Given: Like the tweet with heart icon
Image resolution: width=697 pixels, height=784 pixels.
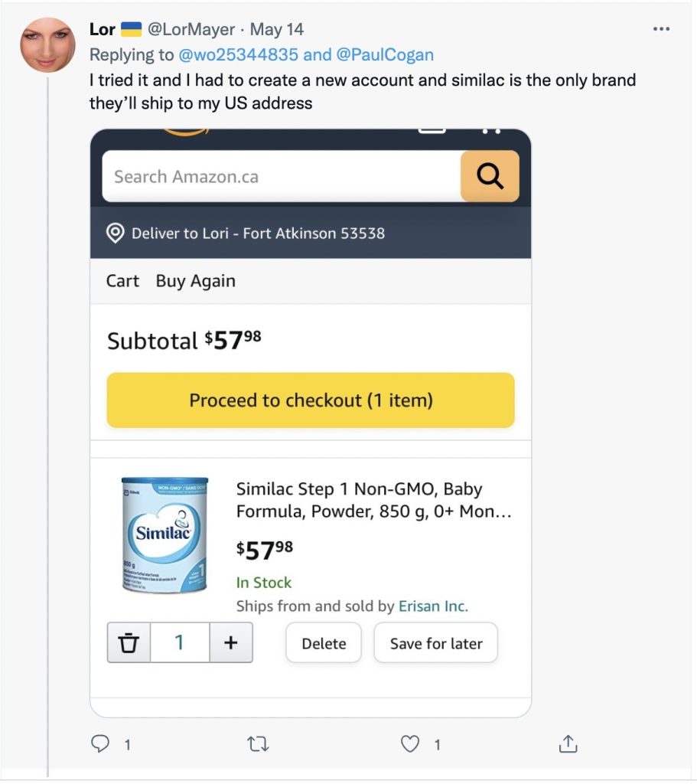Looking at the screenshot, I should click(411, 743).
